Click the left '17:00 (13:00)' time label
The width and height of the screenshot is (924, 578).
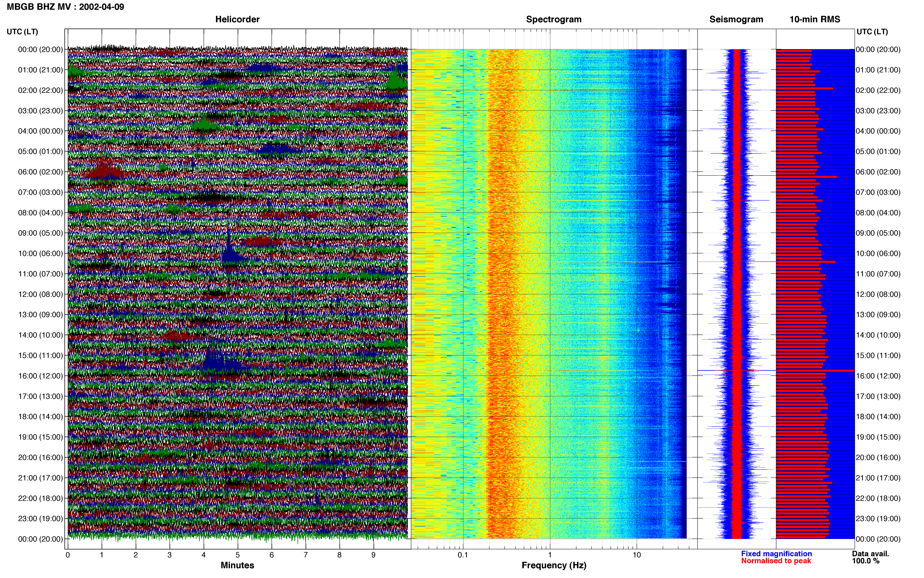click(x=41, y=396)
